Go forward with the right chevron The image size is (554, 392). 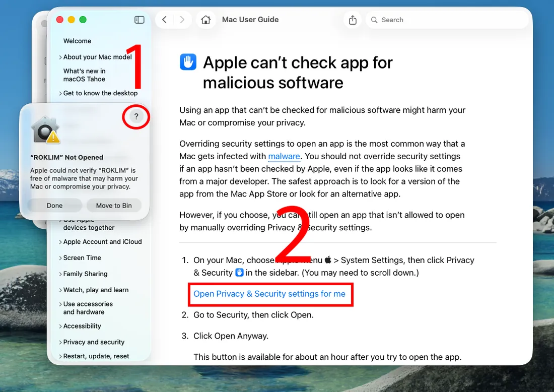[x=182, y=20]
